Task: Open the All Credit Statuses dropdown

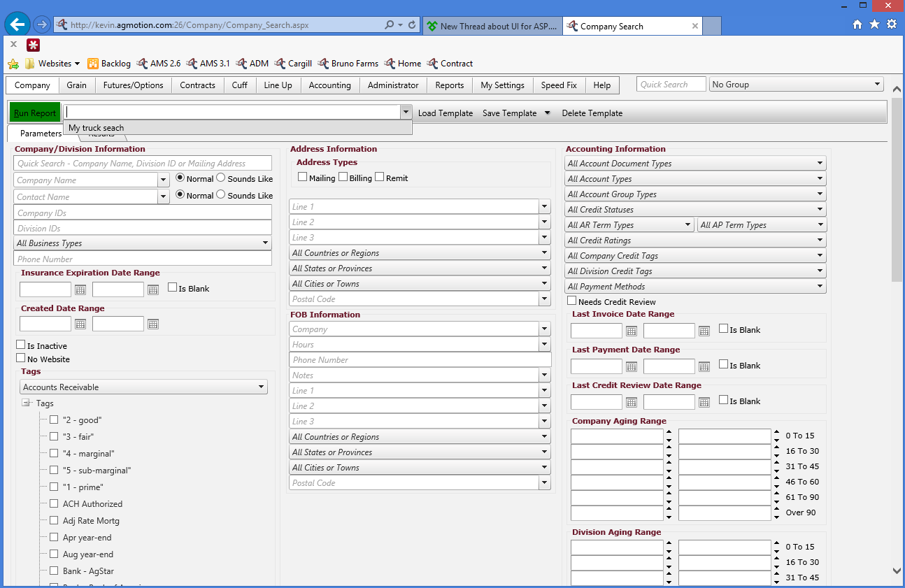Action: coord(695,210)
